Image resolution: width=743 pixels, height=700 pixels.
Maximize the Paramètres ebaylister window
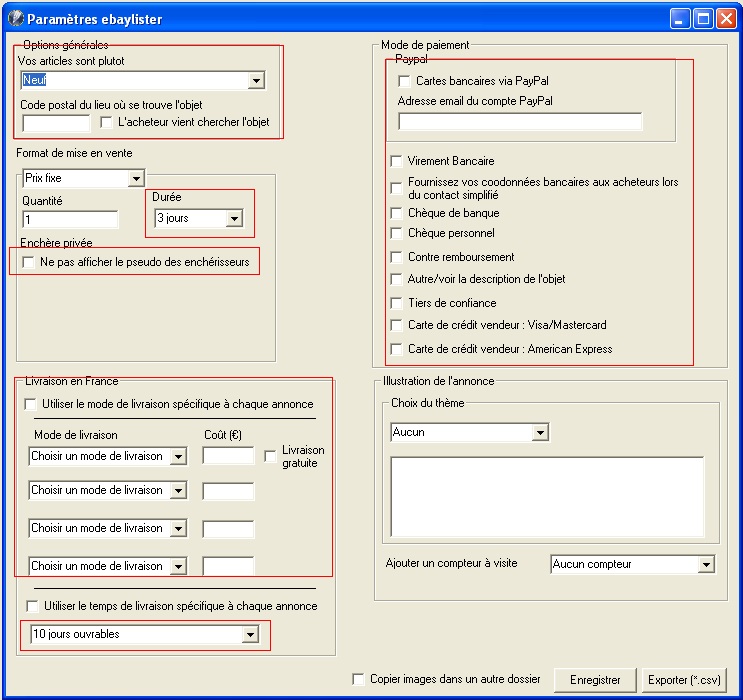tap(703, 19)
